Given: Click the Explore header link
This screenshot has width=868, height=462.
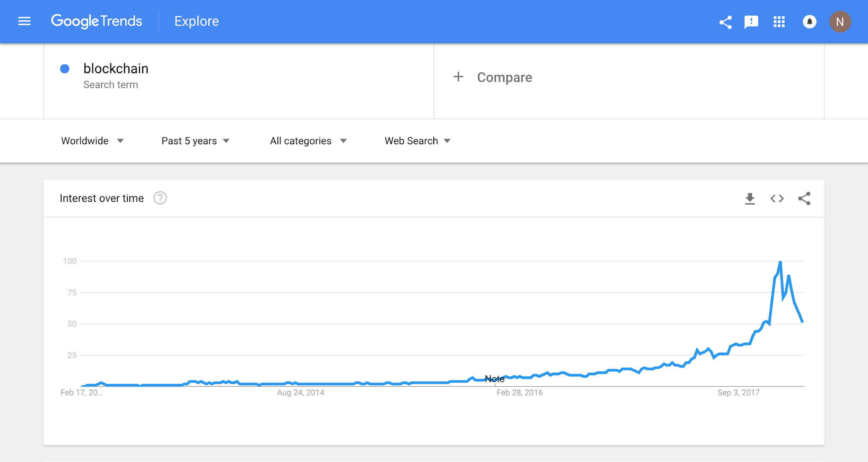Looking at the screenshot, I should (197, 22).
